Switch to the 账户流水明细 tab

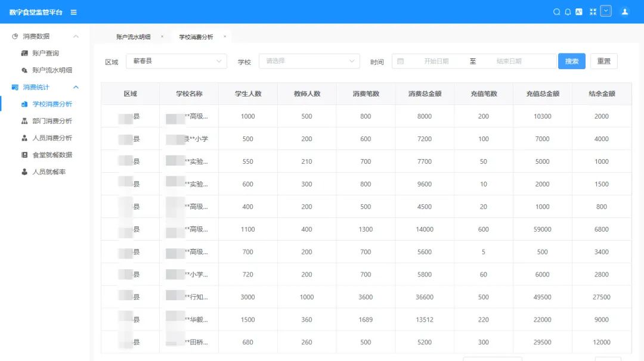[134, 37]
